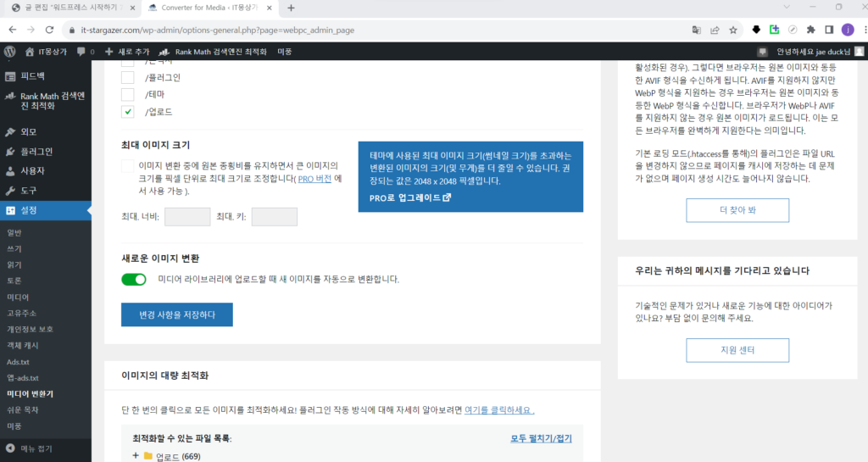868x462 pixels.
Task: Open 토론 settings submenu
Action: 14,281
